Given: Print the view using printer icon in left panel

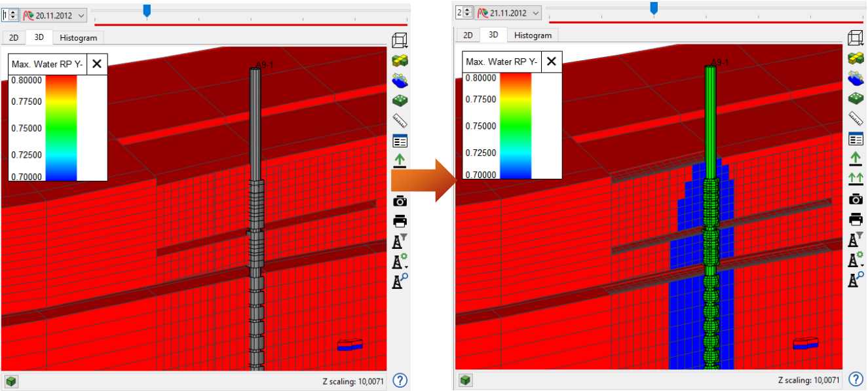Looking at the screenshot, I should click(x=400, y=221).
